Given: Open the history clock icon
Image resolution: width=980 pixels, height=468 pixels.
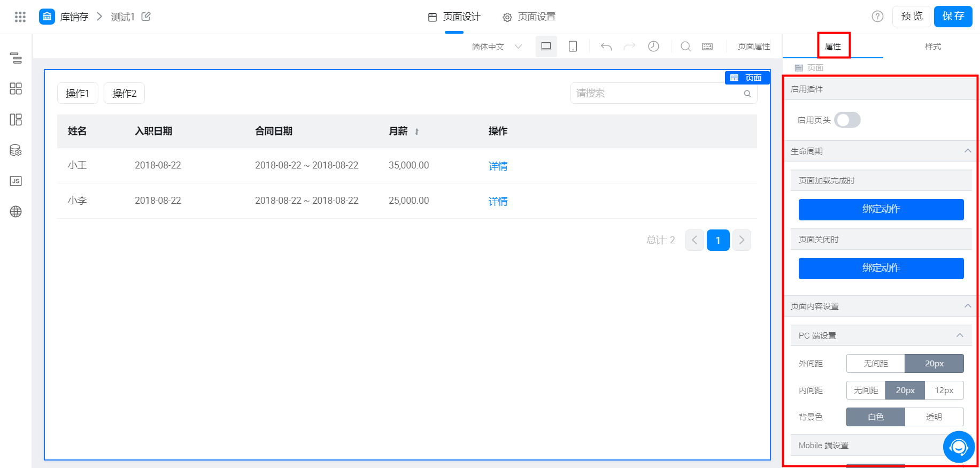Looking at the screenshot, I should (x=653, y=47).
